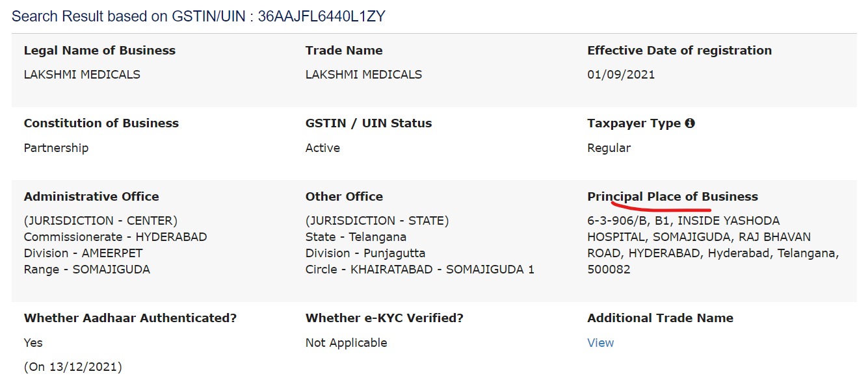
Task: Click the Other Office heading
Action: coord(344,197)
